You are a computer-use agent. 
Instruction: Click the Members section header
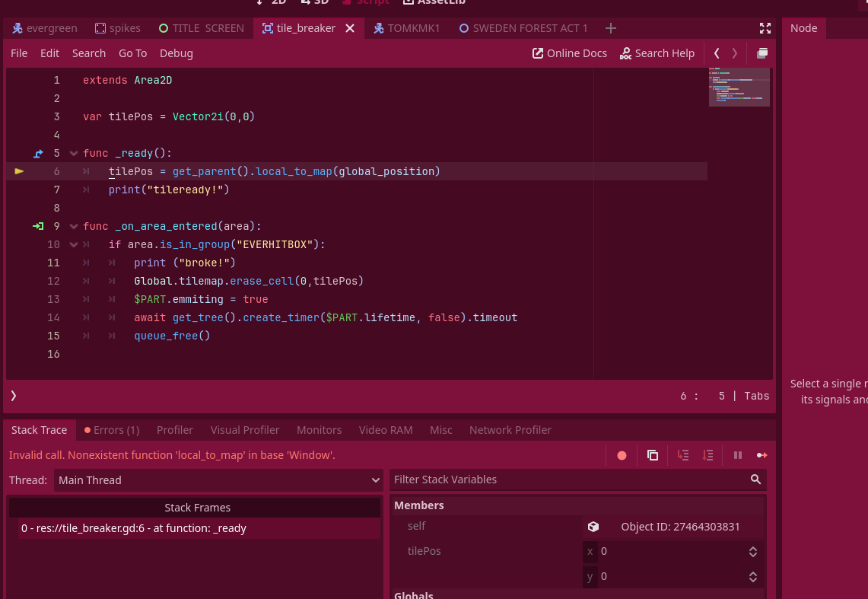[x=577, y=505]
